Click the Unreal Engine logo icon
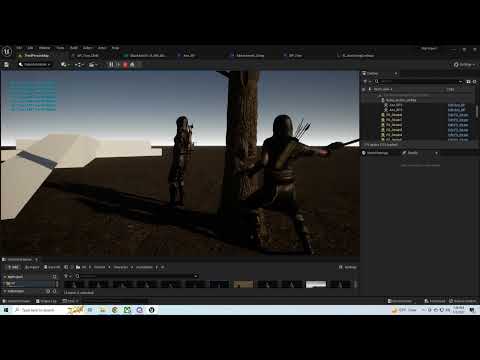Image resolution: width=480 pixels, height=360 pixels. pos(7,51)
